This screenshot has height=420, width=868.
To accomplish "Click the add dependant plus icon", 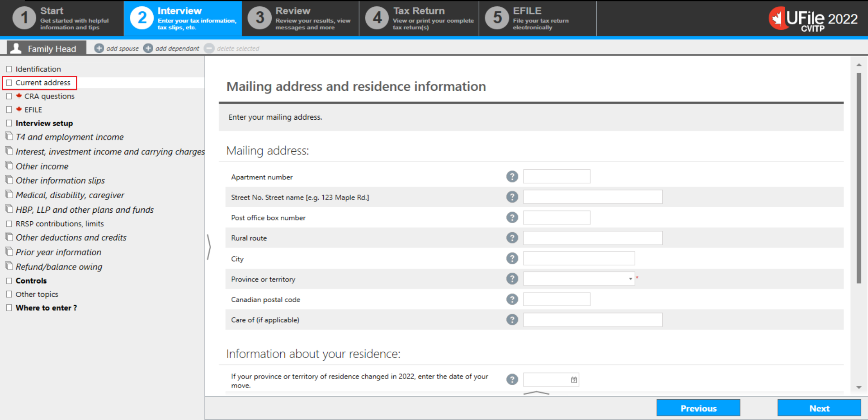I will pyautogui.click(x=148, y=48).
